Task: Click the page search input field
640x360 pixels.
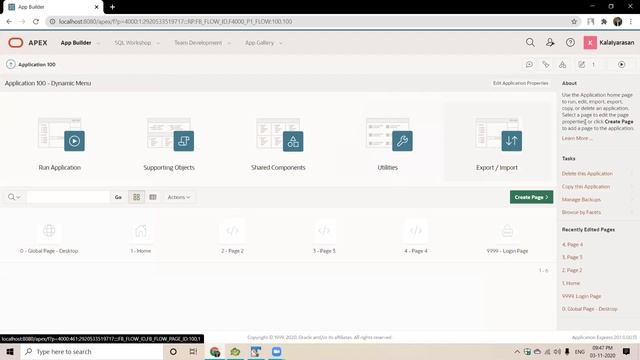Action: click(x=68, y=197)
